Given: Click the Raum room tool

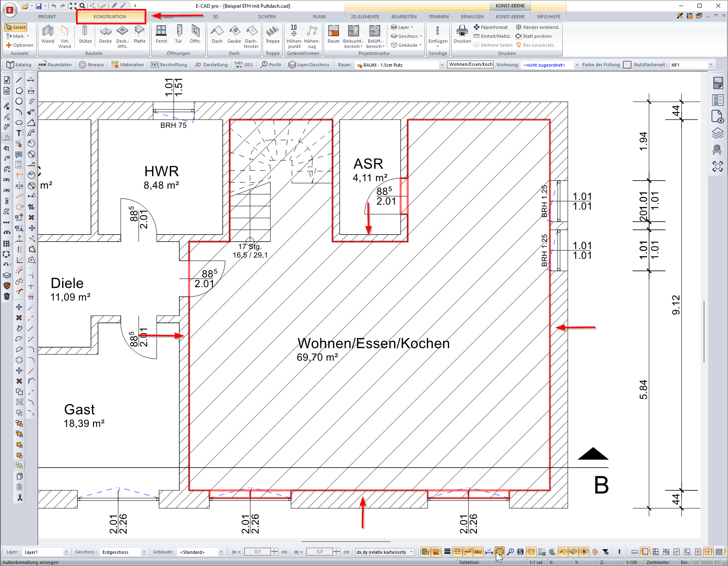Looking at the screenshot, I should point(333,34).
